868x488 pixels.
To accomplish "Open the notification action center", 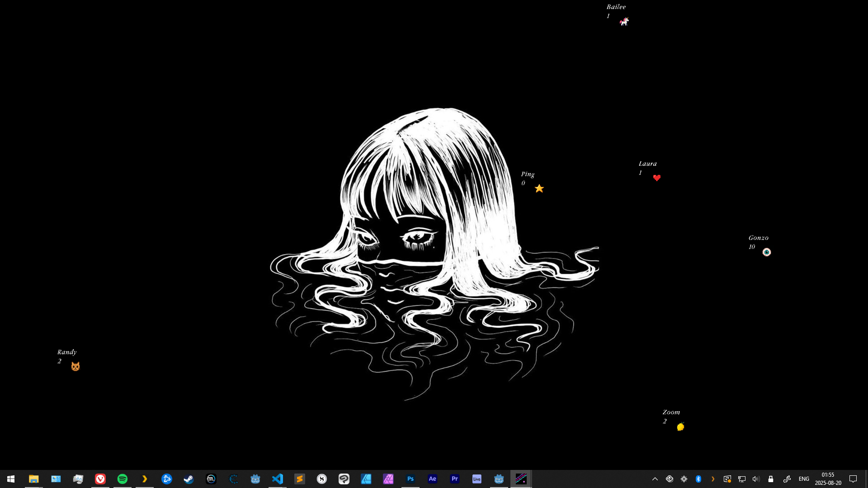I will pyautogui.click(x=853, y=479).
